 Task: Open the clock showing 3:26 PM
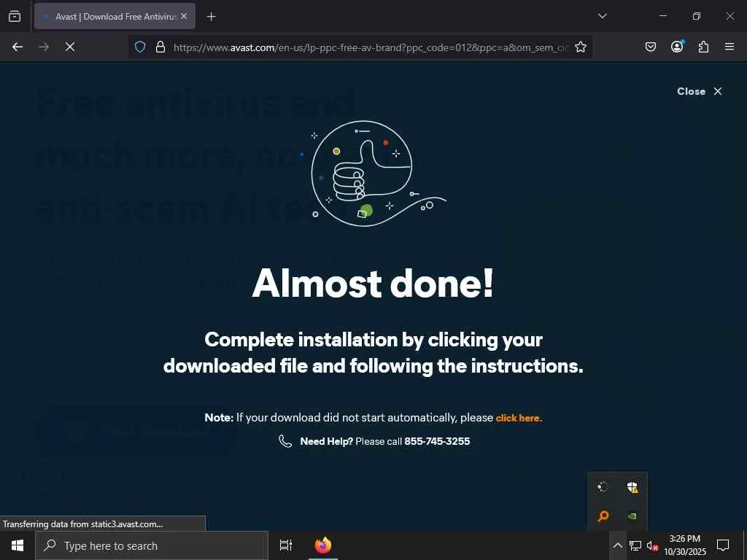click(684, 545)
